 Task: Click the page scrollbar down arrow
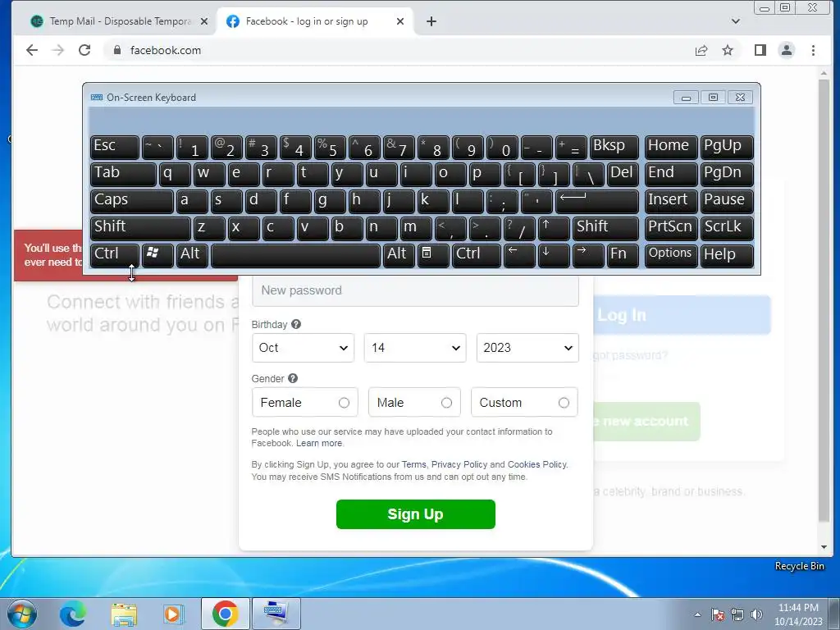824,547
